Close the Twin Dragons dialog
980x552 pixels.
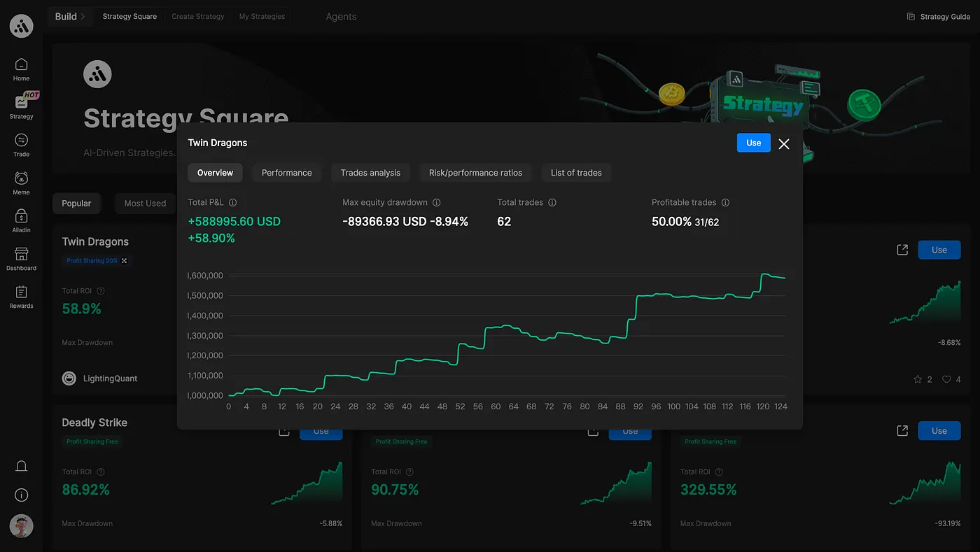click(x=784, y=143)
